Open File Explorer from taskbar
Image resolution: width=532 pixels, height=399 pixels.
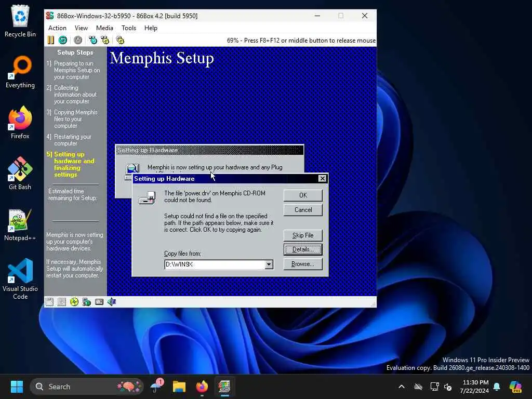pyautogui.click(x=179, y=387)
